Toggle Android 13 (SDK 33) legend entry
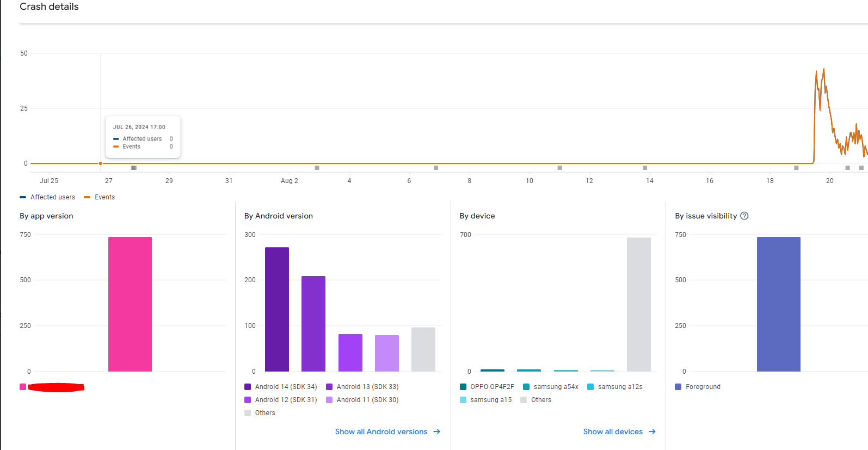 point(362,387)
